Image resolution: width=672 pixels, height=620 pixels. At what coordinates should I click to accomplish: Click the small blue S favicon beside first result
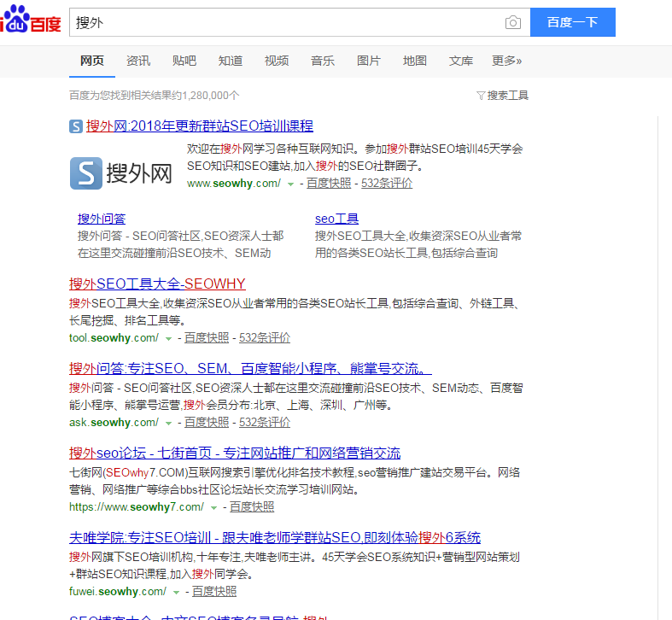click(76, 126)
